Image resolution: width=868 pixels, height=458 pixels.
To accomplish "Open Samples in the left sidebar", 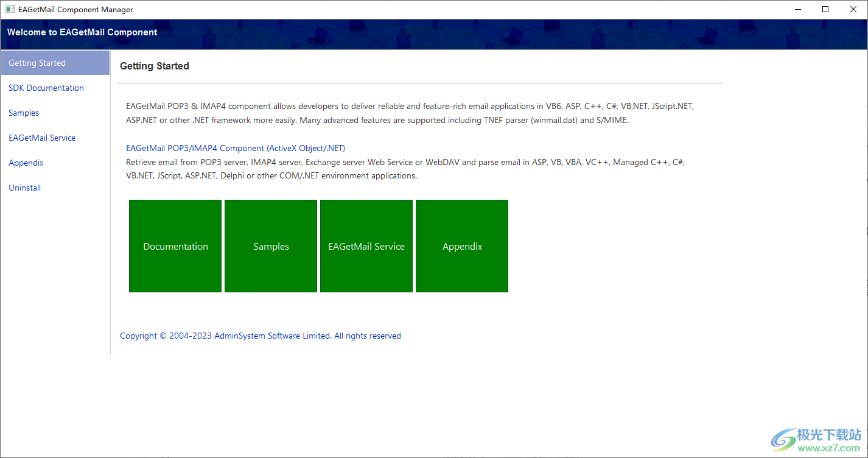I will (x=24, y=113).
